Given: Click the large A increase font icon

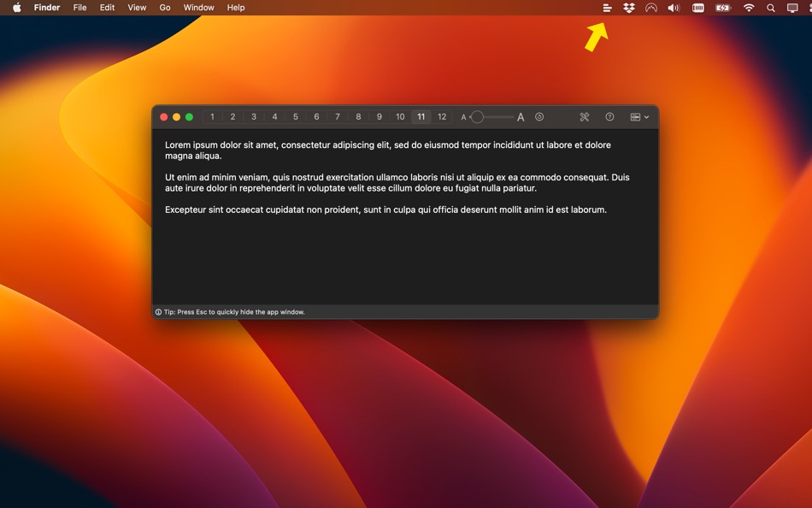Looking at the screenshot, I should coord(521,118).
